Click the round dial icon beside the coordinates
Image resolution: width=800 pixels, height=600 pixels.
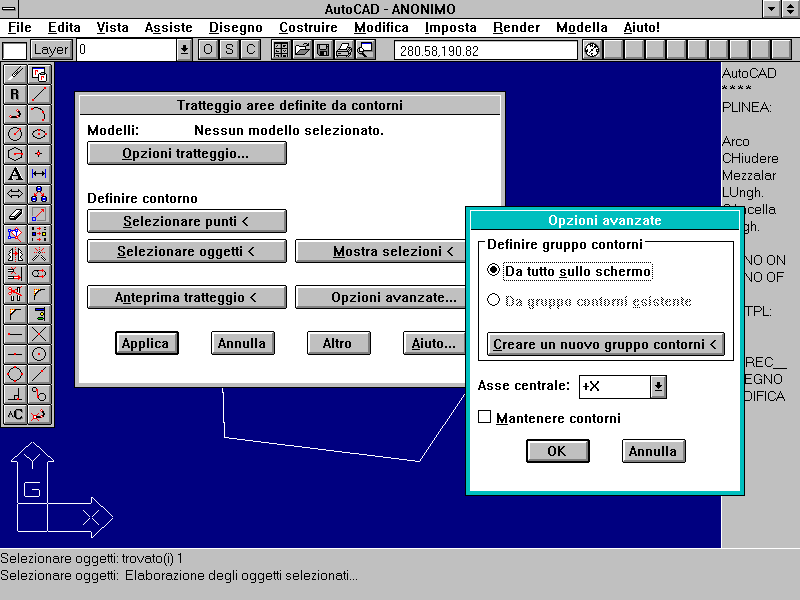(592, 50)
